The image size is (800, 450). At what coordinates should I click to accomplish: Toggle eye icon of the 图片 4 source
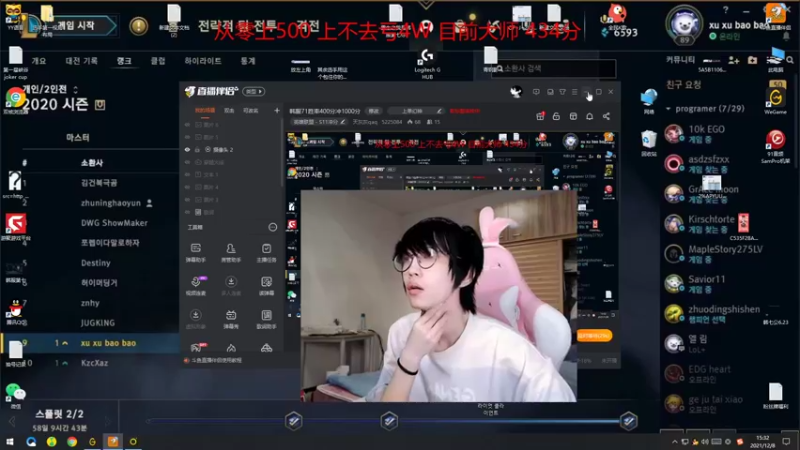[x=187, y=187]
